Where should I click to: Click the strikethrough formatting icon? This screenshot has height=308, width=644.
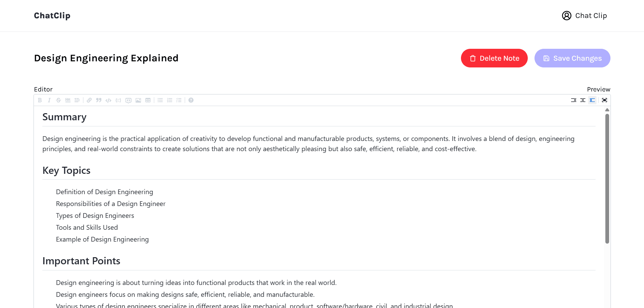pos(58,100)
